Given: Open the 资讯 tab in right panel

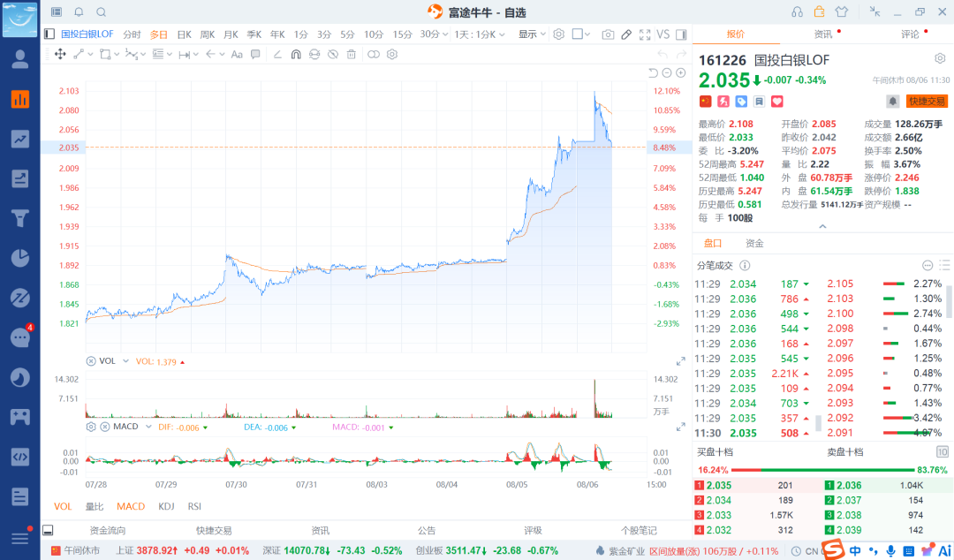Looking at the screenshot, I should [x=823, y=34].
